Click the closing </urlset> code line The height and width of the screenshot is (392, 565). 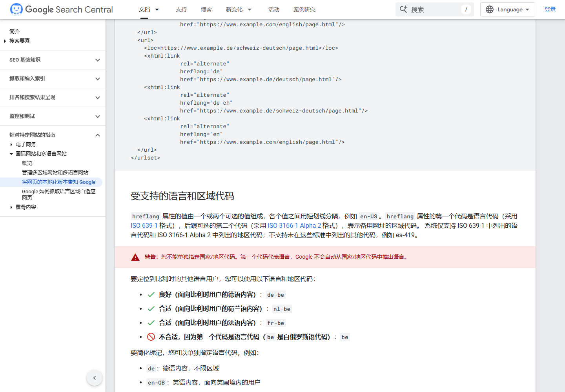pos(146,158)
